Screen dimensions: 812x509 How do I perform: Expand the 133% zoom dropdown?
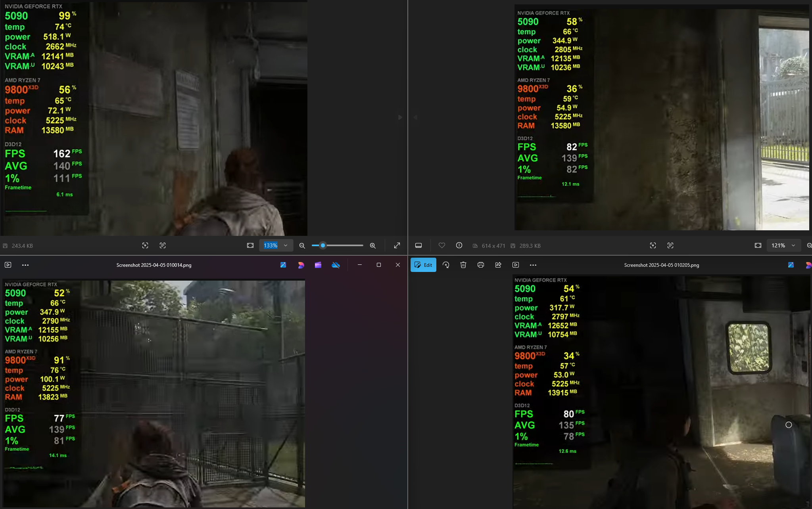click(x=286, y=245)
